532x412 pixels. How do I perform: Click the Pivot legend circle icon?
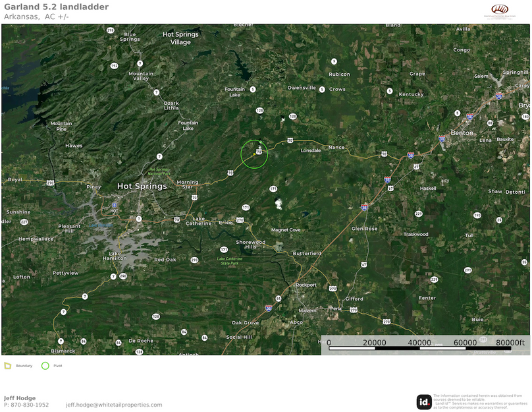tap(45, 365)
